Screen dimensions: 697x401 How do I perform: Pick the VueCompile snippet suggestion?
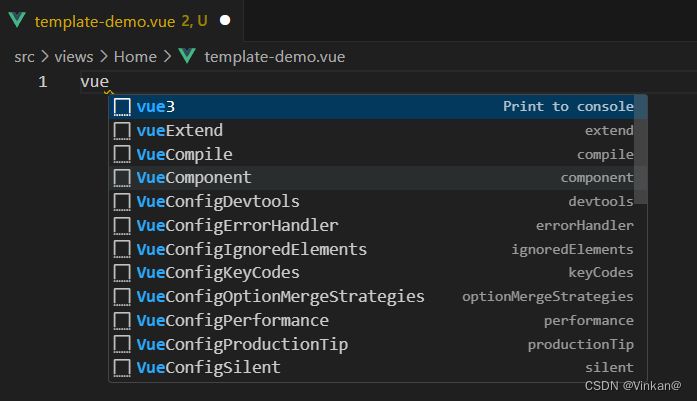click(x=378, y=154)
